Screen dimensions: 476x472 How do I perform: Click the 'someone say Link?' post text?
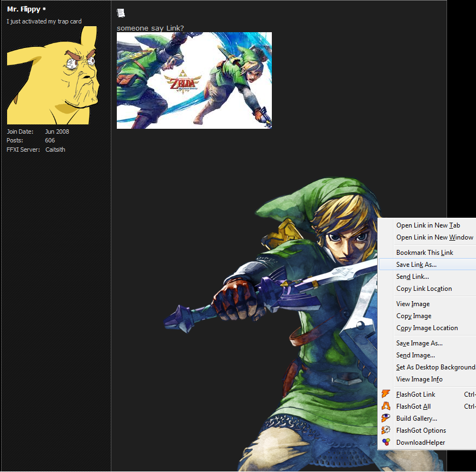tap(150, 28)
